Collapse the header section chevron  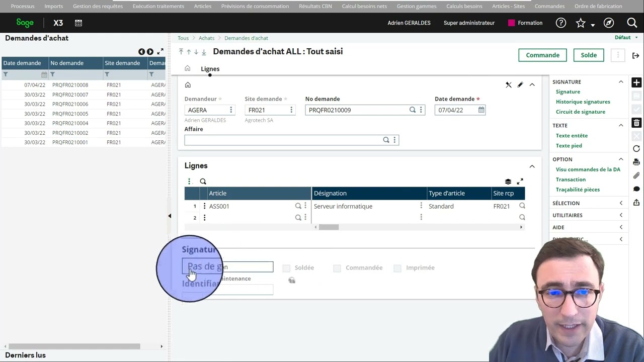(x=532, y=85)
